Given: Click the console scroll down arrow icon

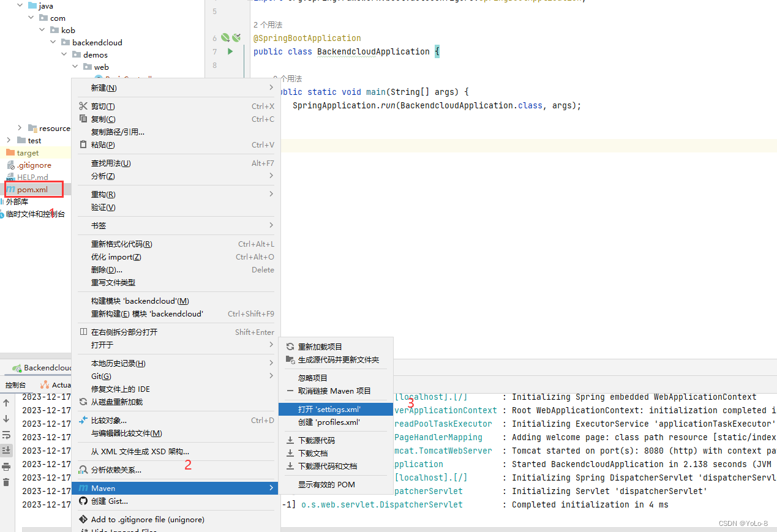Looking at the screenshot, I should pos(6,419).
